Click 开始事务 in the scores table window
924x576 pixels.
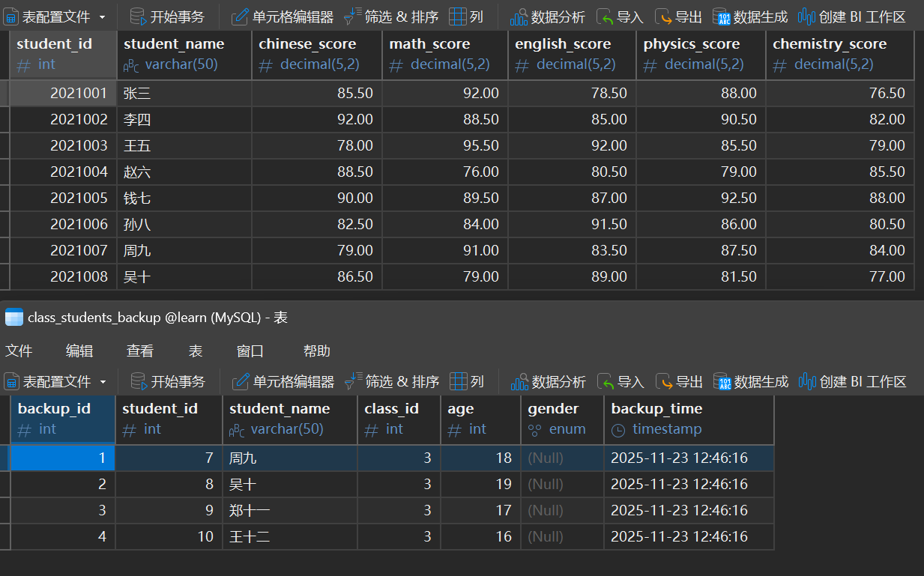(x=167, y=16)
